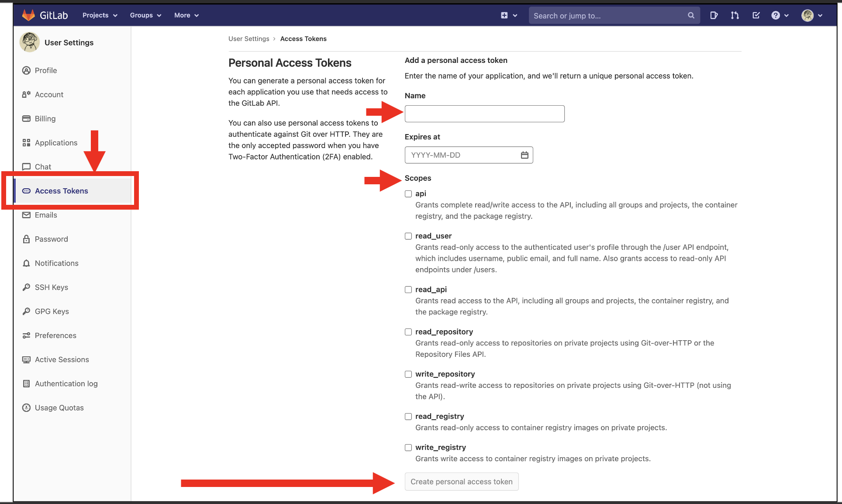Click the search magnifier icon

pyautogui.click(x=691, y=15)
